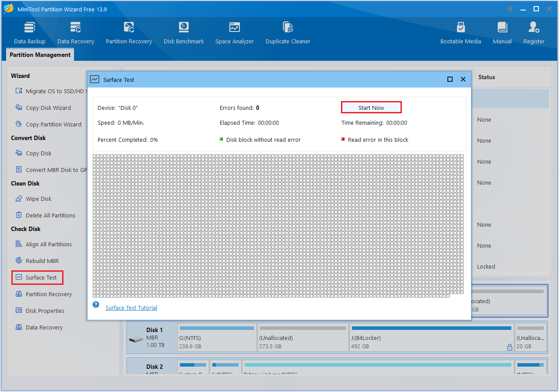Launch Partition Recovery from top toolbar
The image size is (559, 392).
[129, 33]
